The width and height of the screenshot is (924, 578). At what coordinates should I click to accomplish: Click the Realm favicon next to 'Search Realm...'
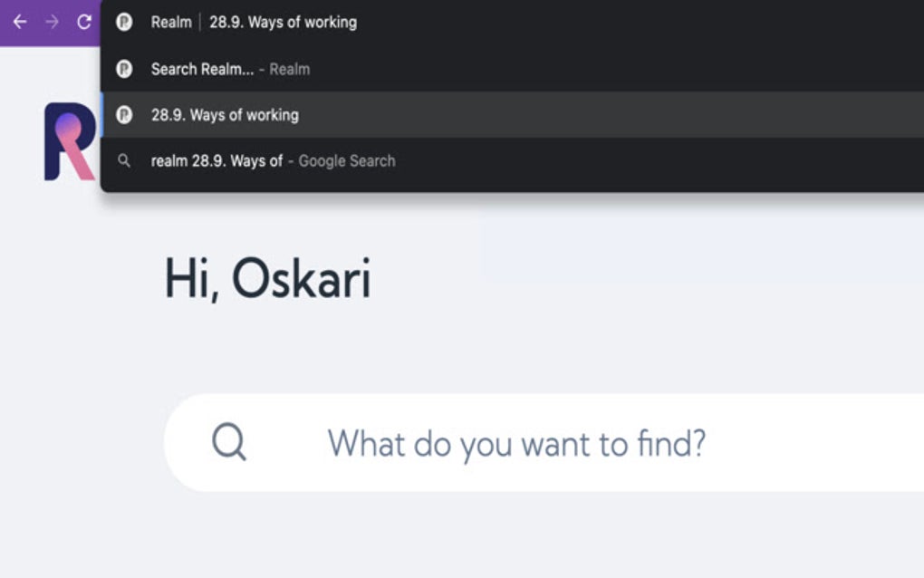pyautogui.click(x=126, y=69)
